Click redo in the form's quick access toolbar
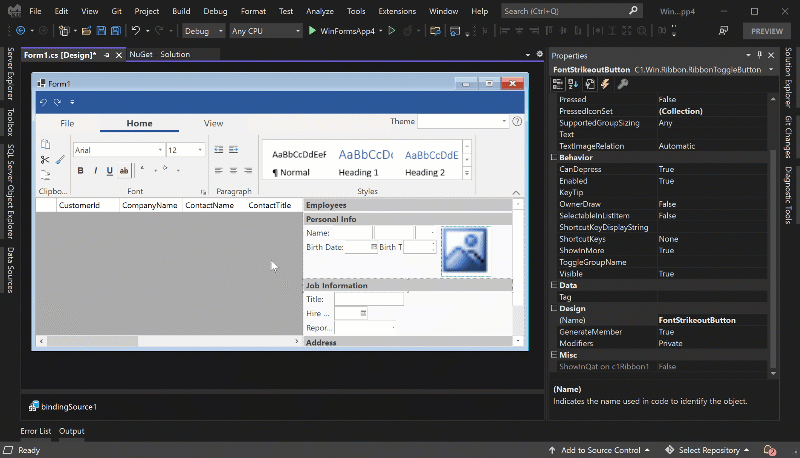This screenshot has height=458, width=800. [x=58, y=102]
